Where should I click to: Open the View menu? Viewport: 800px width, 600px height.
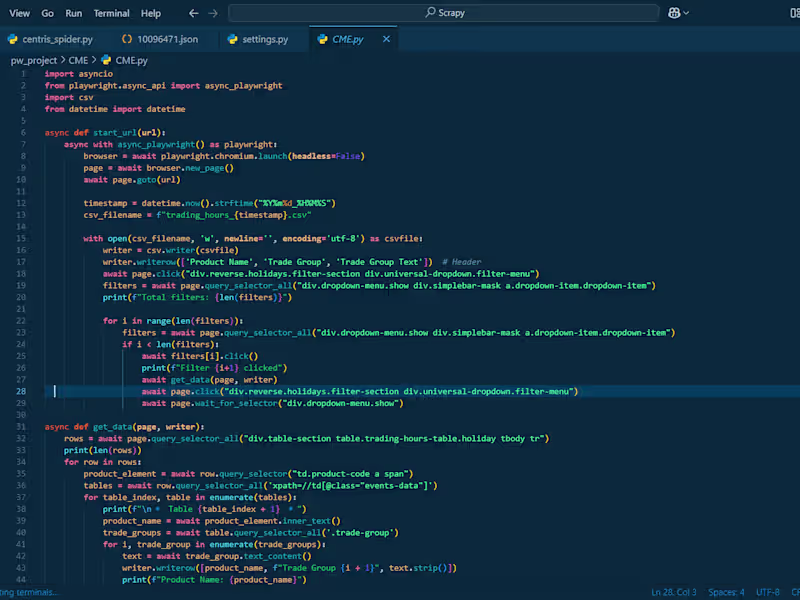18,13
